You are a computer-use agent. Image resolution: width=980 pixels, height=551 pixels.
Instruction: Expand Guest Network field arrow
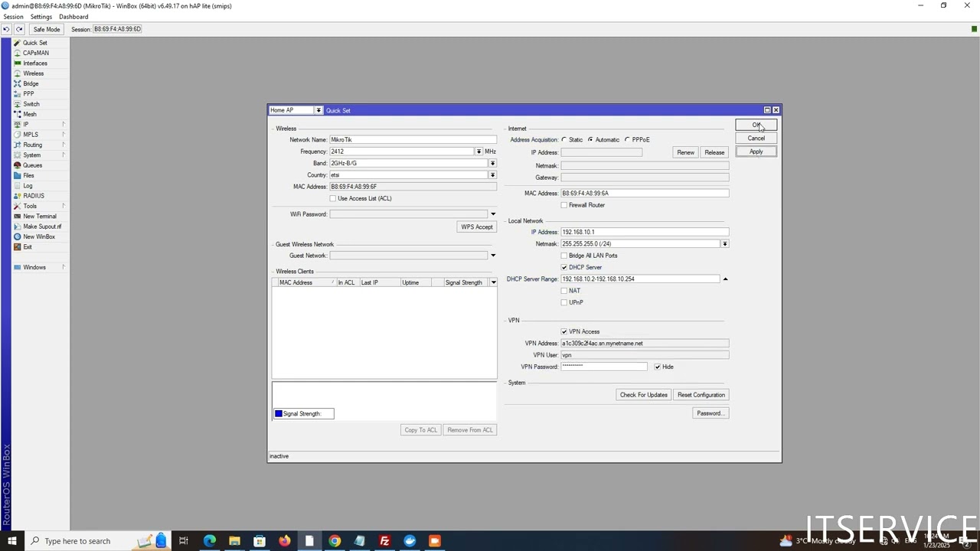[x=493, y=256]
